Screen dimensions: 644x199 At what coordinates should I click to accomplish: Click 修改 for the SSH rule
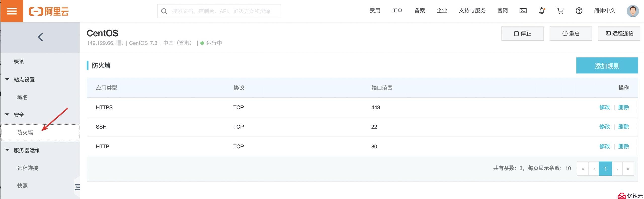pos(605,127)
